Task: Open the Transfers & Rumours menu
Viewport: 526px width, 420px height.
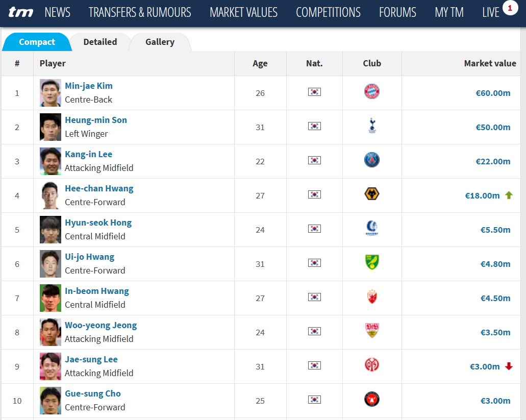Action: tap(140, 12)
